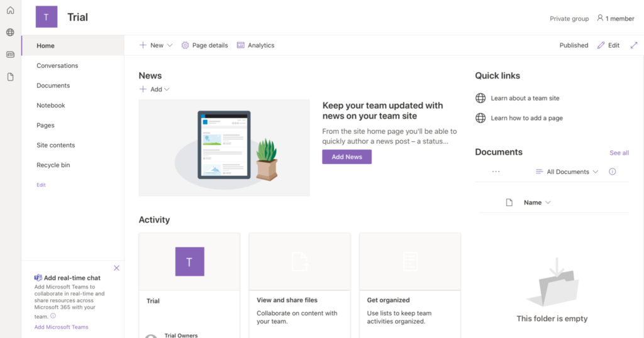Open the View and share files card
The width and height of the screenshot is (644, 338).
300,285
